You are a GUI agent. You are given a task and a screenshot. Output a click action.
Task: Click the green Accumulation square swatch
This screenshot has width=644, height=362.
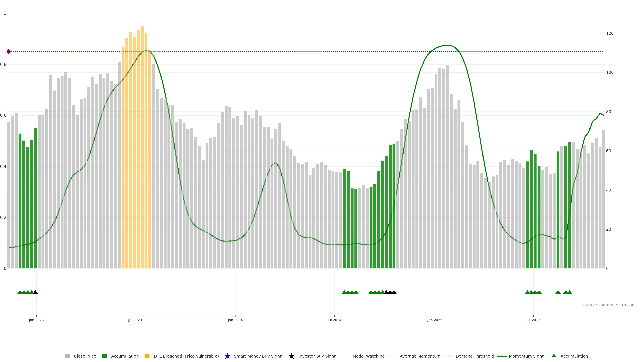104,356
